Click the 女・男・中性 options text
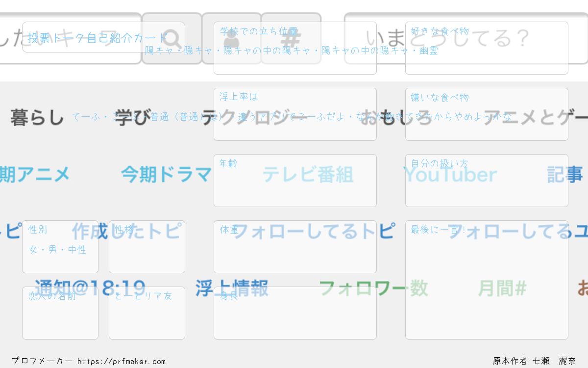Image resolution: width=588 pixels, height=368 pixels. 58,250
